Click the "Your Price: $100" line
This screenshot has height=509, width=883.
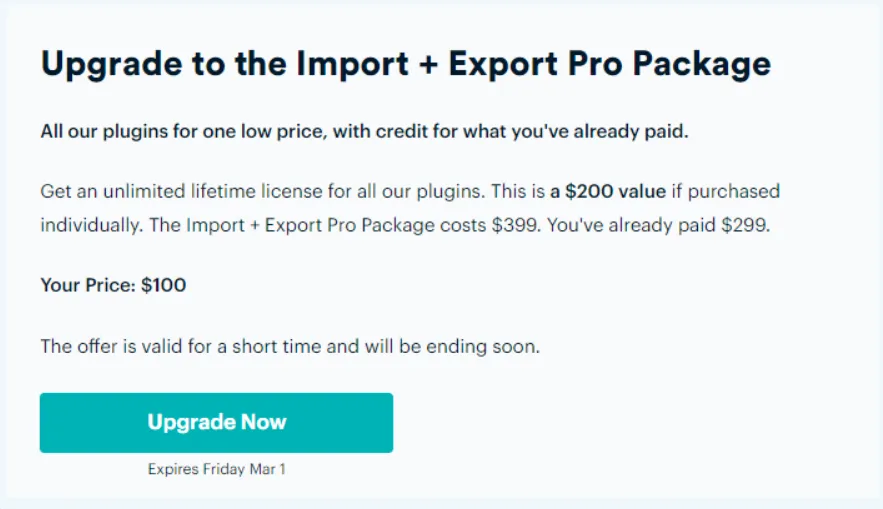(x=113, y=285)
